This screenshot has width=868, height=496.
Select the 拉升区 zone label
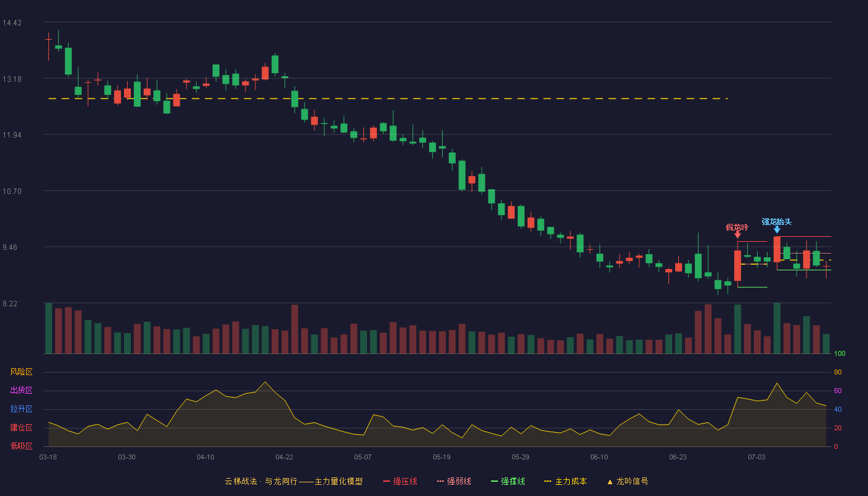pos(21,409)
